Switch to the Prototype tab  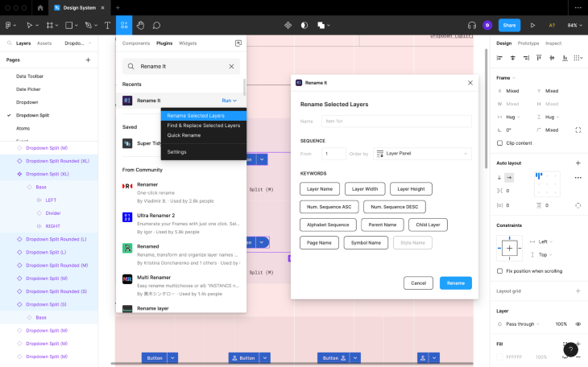pos(528,43)
